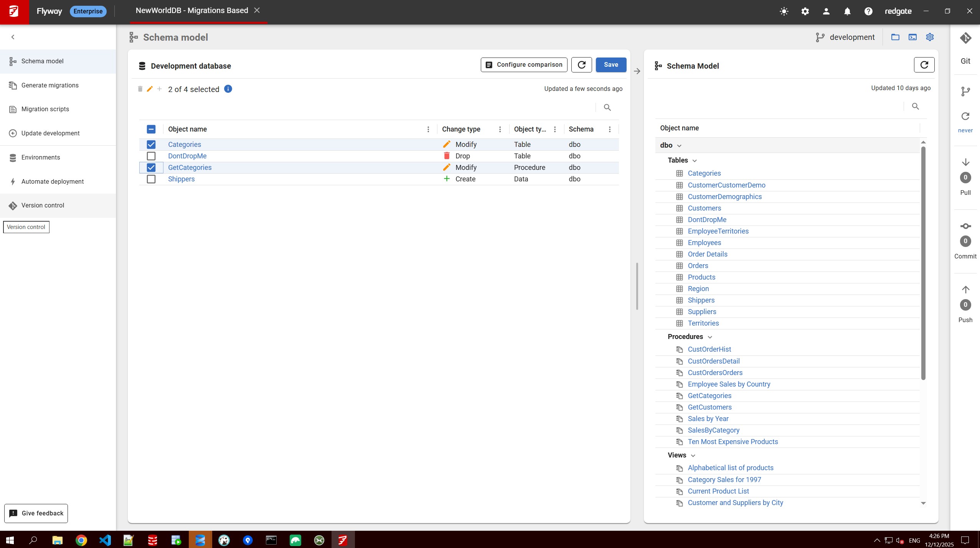Click the select-all checkbox in the table header

(151, 129)
